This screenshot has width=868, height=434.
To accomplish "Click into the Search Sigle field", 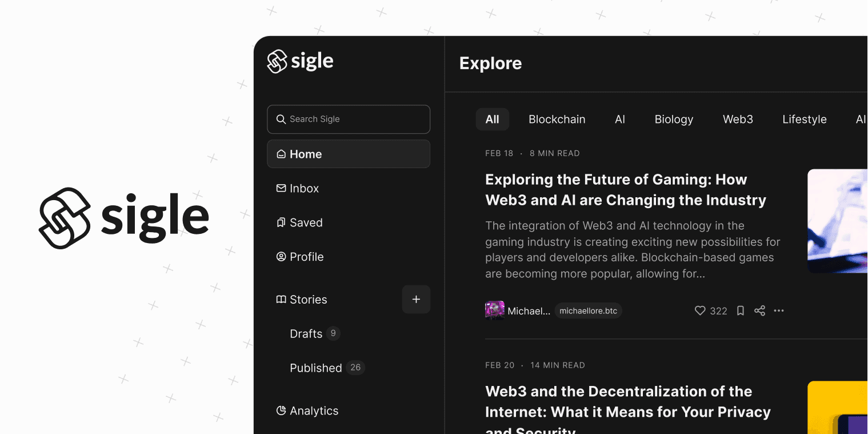I will click(x=349, y=119).
